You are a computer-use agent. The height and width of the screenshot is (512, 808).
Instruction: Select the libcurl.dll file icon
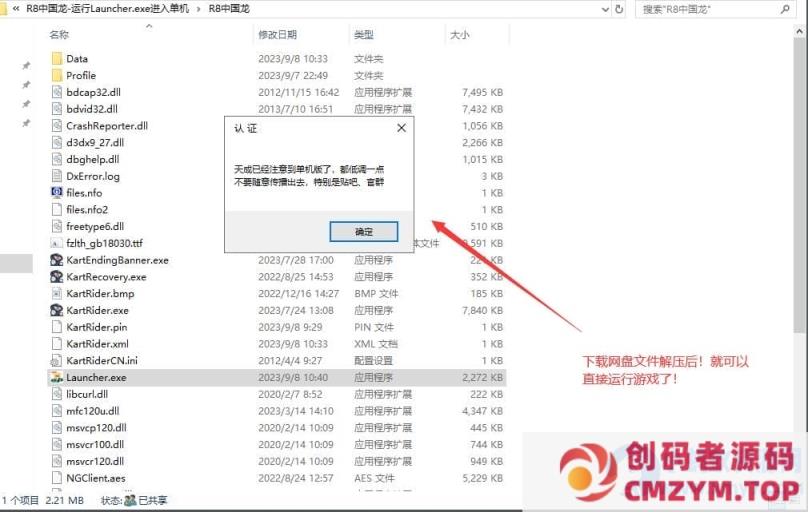57,394
